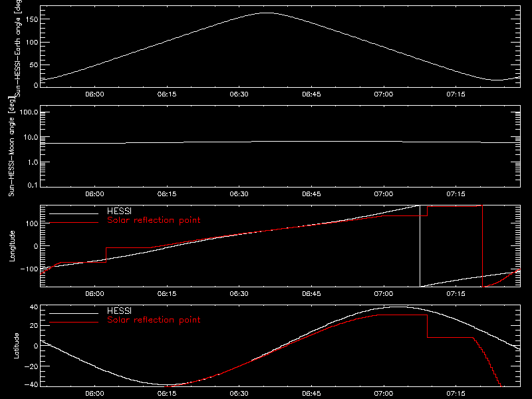Click the -20 tick on Latitude plot
Screen dimensions: 532x399
click(x=31, y=366)
